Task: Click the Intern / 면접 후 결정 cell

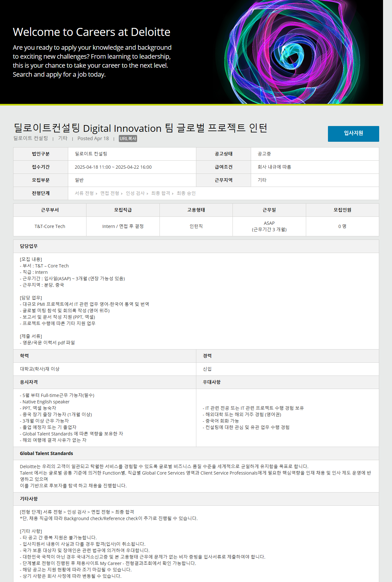Action: point(123,226)
